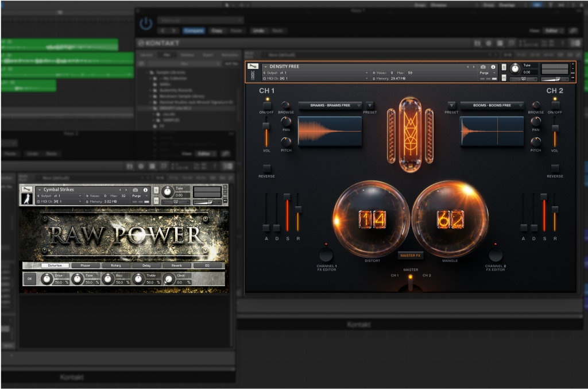Screen dimensions: 588x389
Task: Show info for the Cymbal Strikes instrument
Action: (x=145, y=190)
